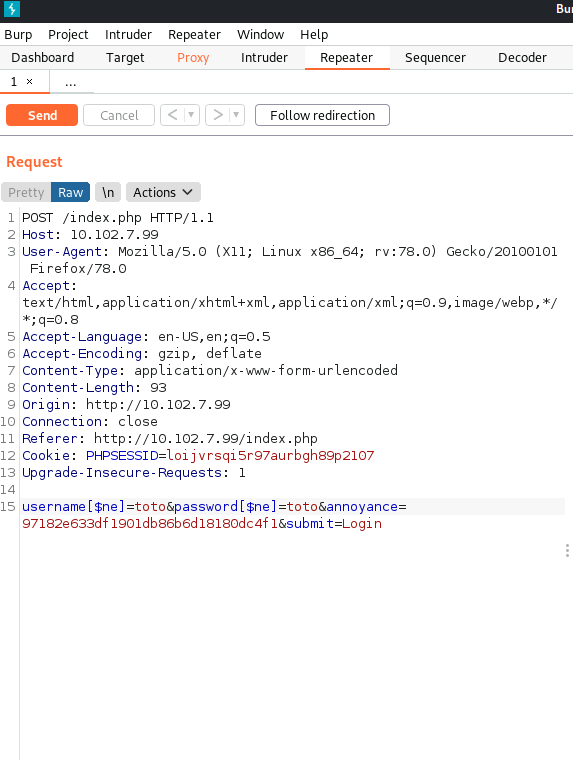Click the Cancel button

coord(119,115)
